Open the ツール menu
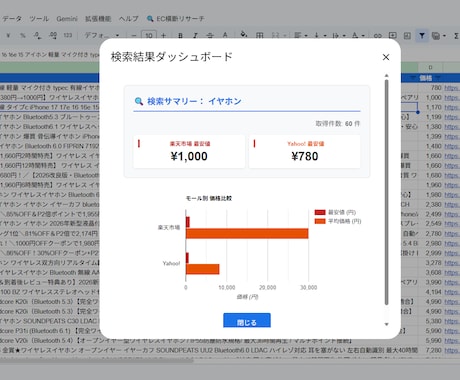460x380 pixels. (x=39, y=19)
